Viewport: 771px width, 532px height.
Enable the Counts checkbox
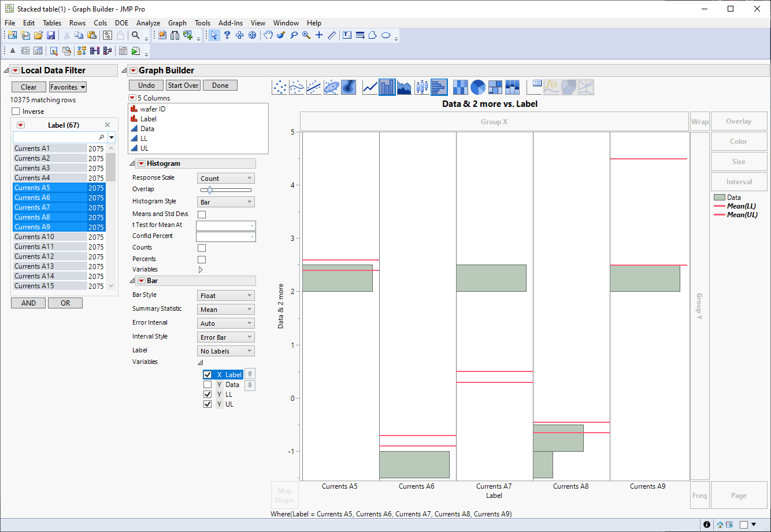click(202, 248)
